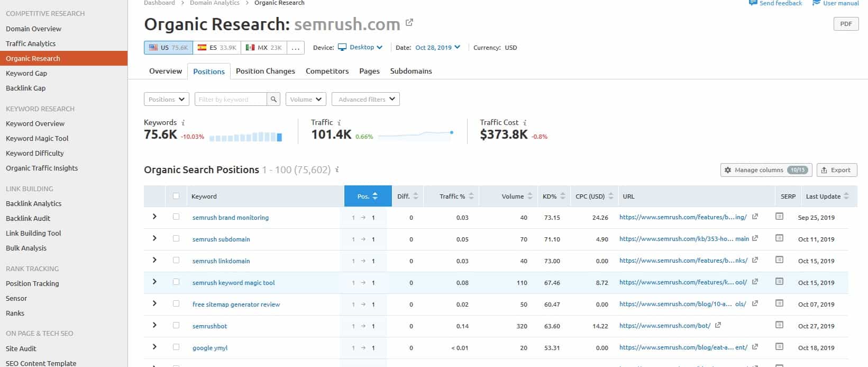Expand the semrush brand monitoring row details

pos(154,217)
